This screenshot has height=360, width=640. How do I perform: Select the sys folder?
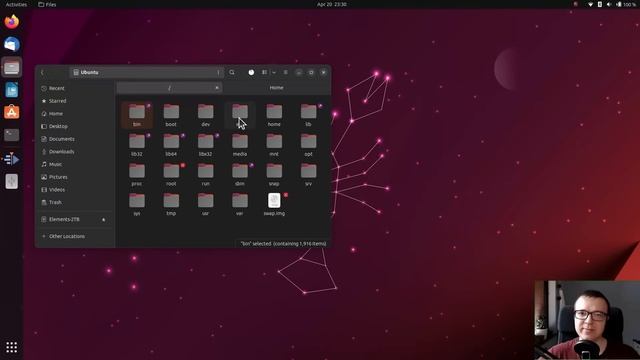pos(137,204)
